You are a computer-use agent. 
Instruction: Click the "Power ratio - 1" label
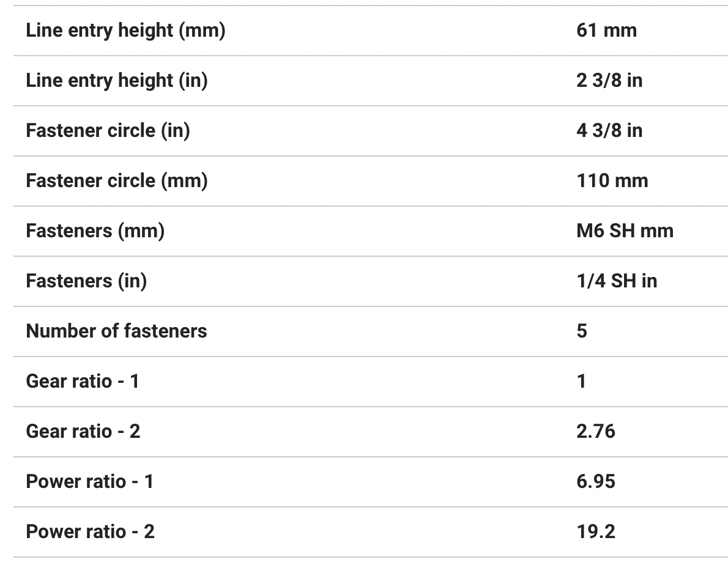click(89, 481)
